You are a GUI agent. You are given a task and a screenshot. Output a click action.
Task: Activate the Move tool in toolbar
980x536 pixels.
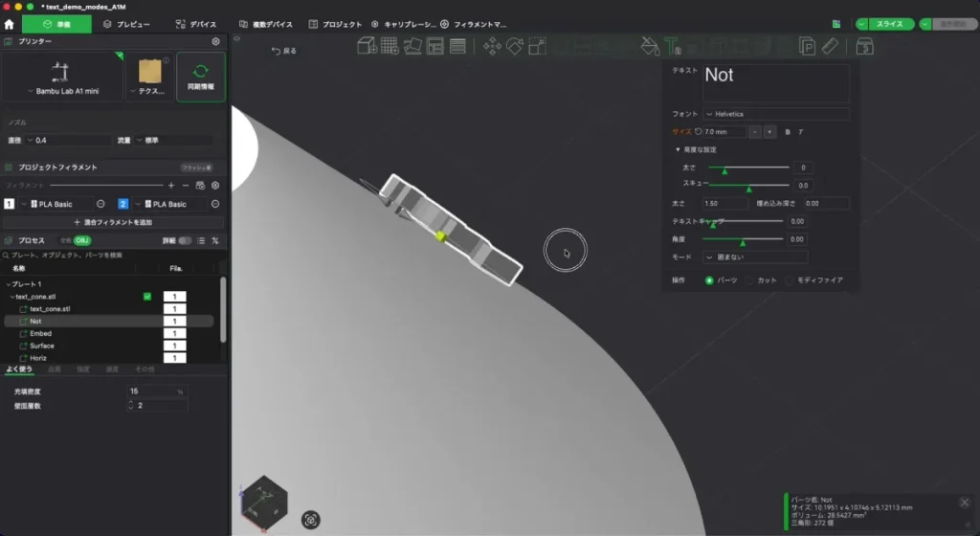pos(492,46)
